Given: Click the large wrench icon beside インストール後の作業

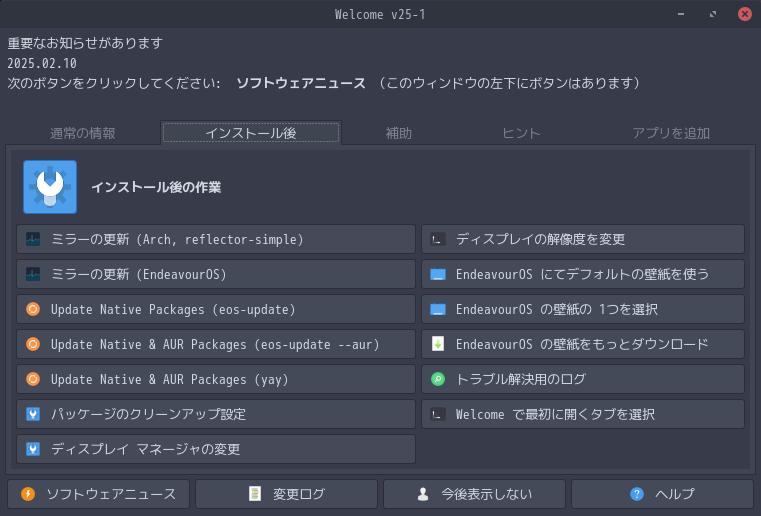Looking at the screenshot, I should point(50,187).
